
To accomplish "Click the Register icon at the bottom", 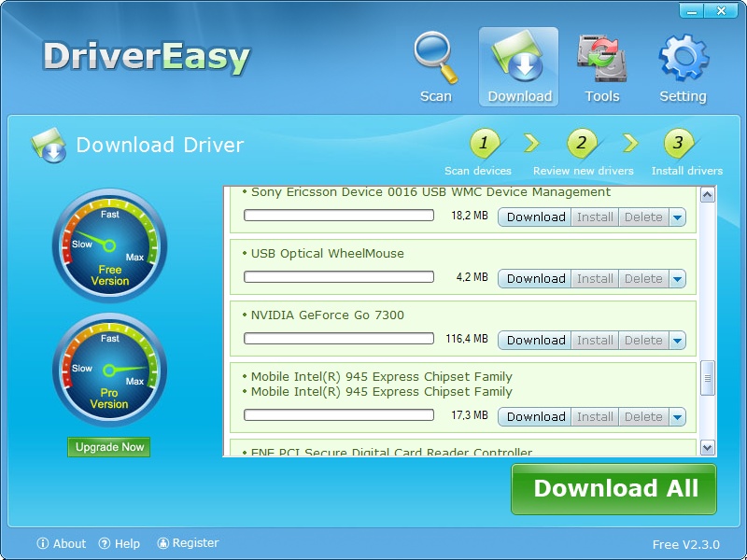I will pyautogui.click(x=162, y=543).
